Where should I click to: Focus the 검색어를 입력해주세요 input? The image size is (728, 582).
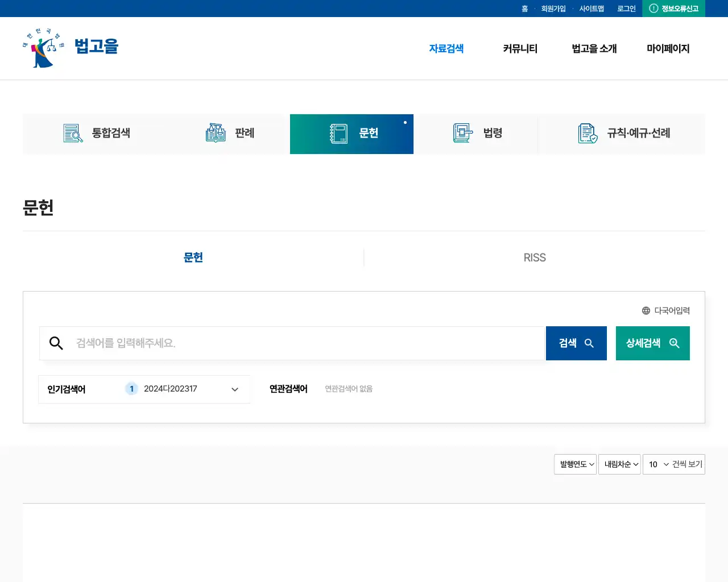click(x=292, y=343)
